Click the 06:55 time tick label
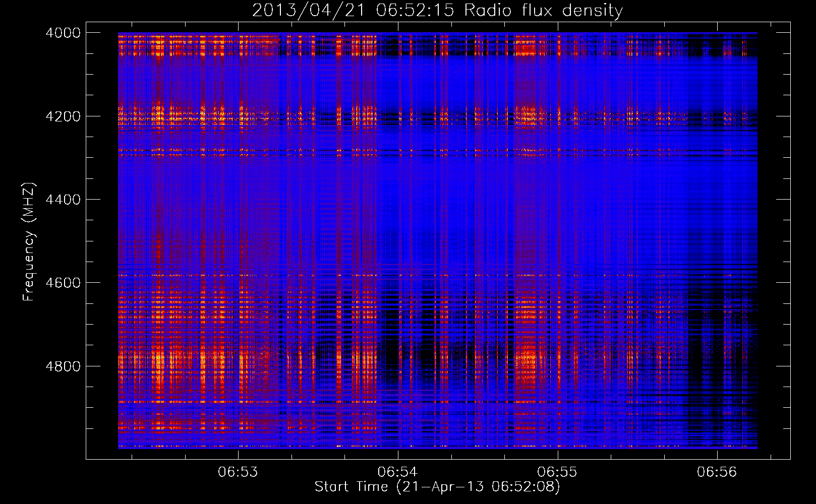 pos(557,472)
